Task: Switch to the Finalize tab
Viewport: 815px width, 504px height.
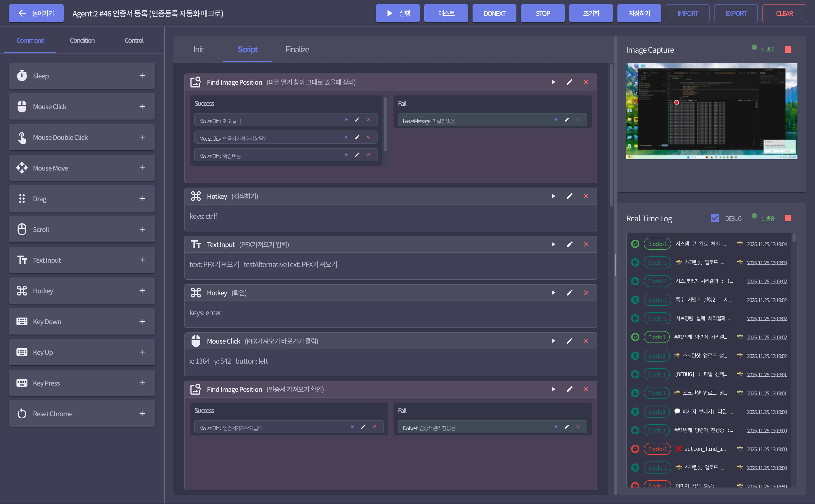Action: pos(297,49)
